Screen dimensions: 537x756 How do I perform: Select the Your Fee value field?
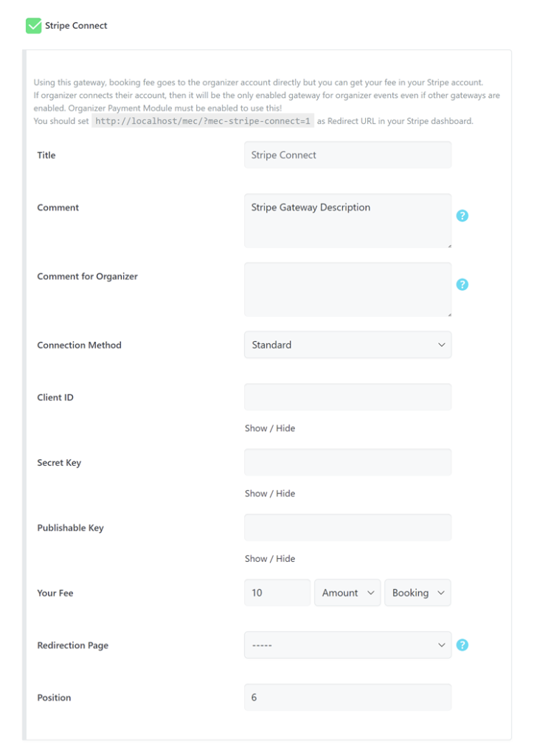click(x=277, y=592)
